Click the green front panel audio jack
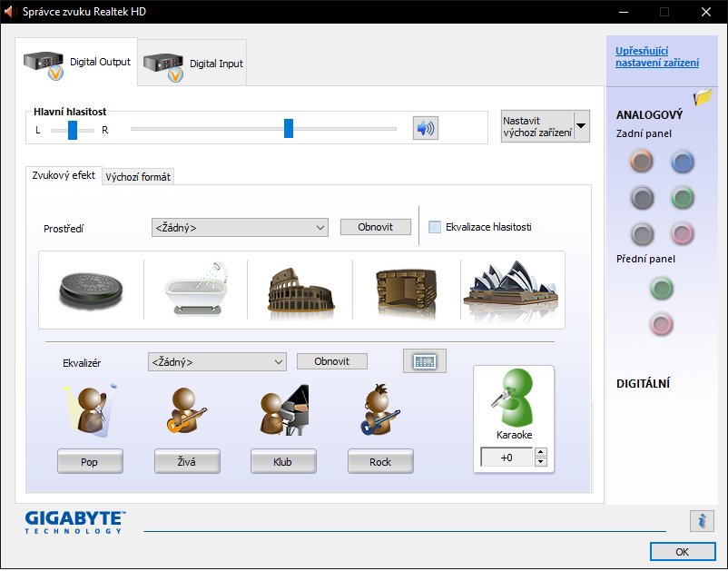728x571 pixels. point(663,289)
